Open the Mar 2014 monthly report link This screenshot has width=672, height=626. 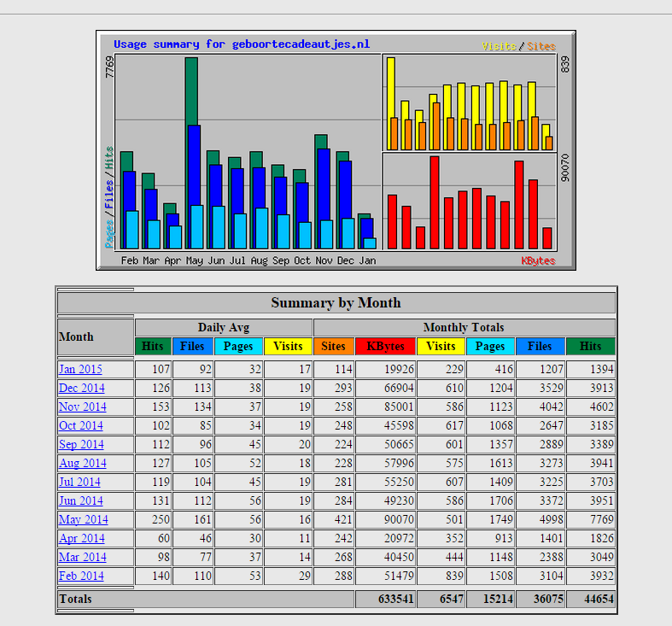click(83, 558)
